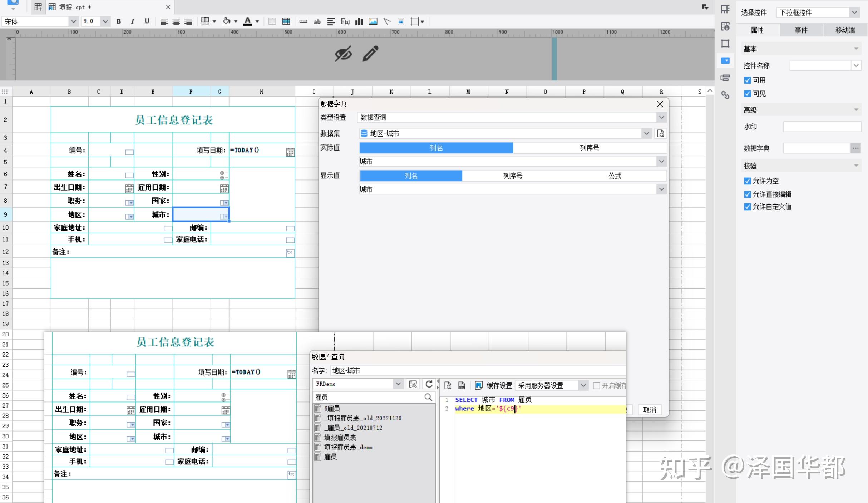
Task: Expand the 数据集 dropdown
Action: tap(647, 133)
